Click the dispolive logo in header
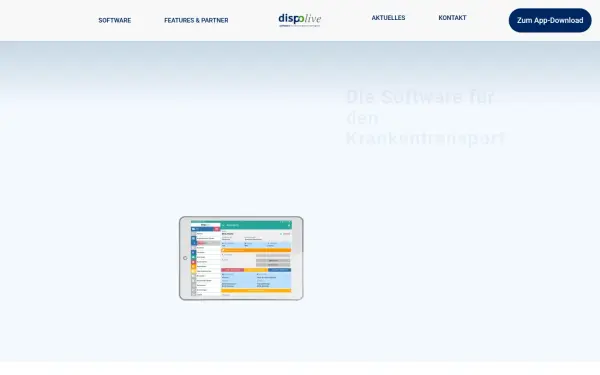 (300, 20)
